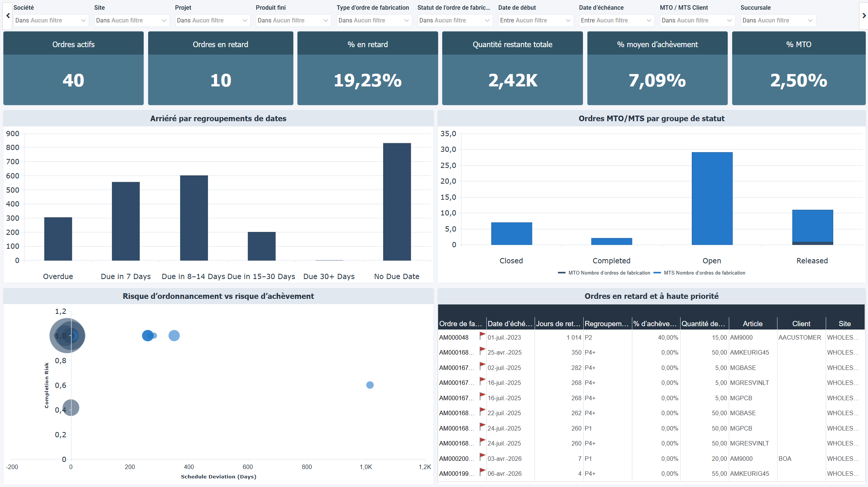868x487 pixels.
Task: Click the No Due Date bar
Action: [x=397, y=202]
